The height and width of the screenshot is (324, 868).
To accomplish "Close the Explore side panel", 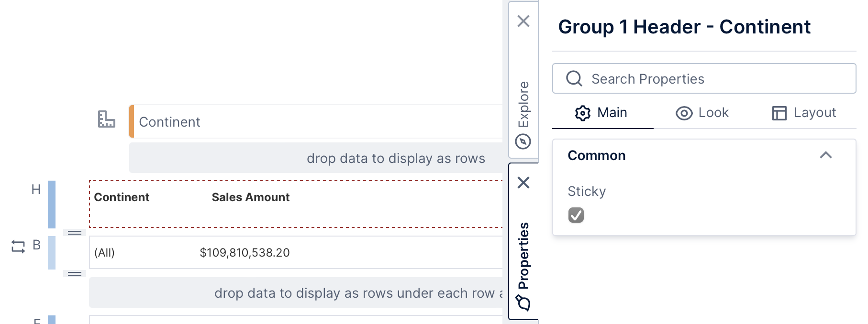I will point(524,21).
